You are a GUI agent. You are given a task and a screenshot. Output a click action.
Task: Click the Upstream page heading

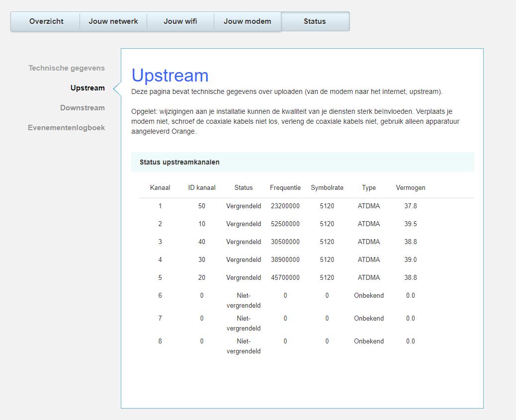coord(170,76)
